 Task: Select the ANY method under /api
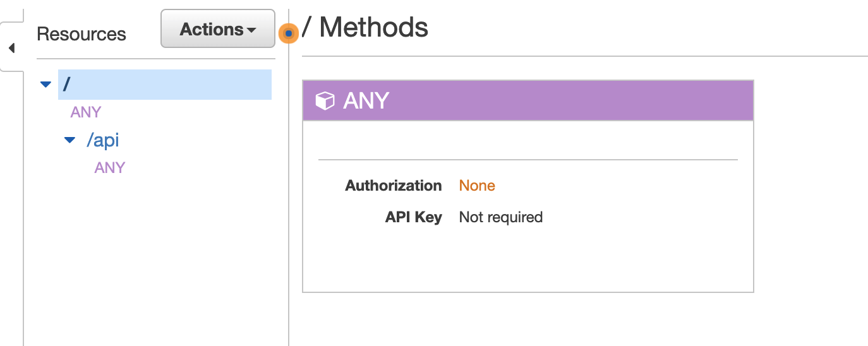click(110, 168)
